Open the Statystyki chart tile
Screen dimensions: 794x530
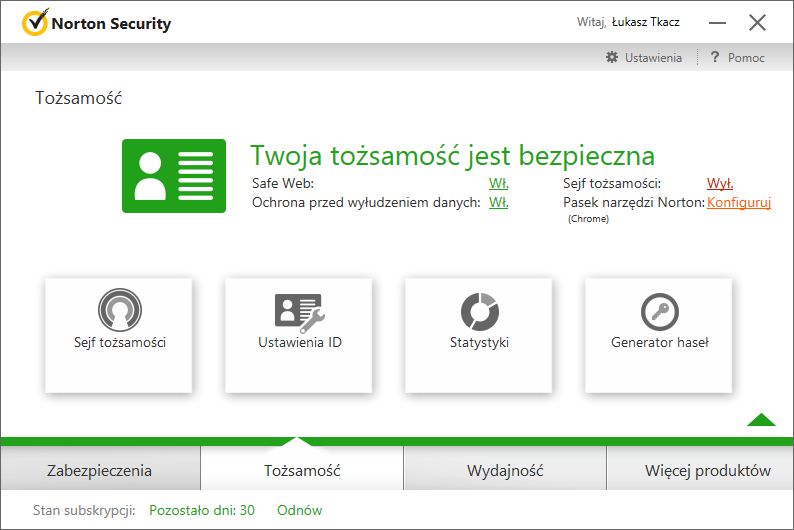(479, 335)
